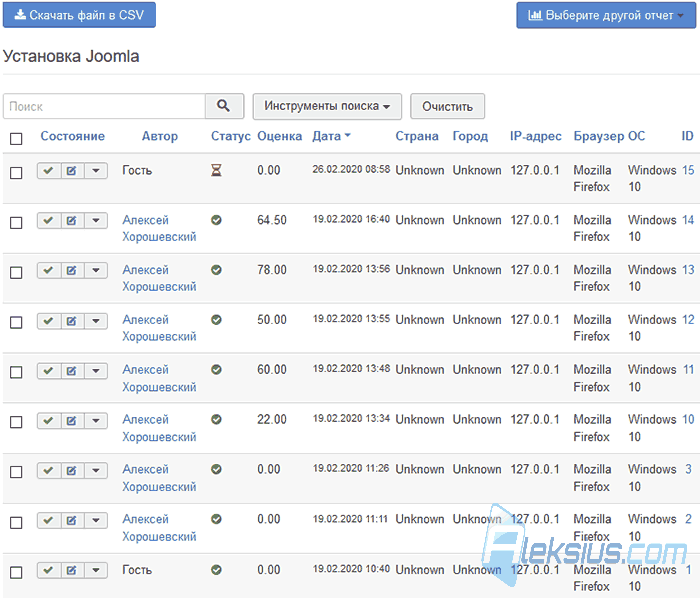Click the publish checkmark icon in ID 15 row

click(49, 170)
